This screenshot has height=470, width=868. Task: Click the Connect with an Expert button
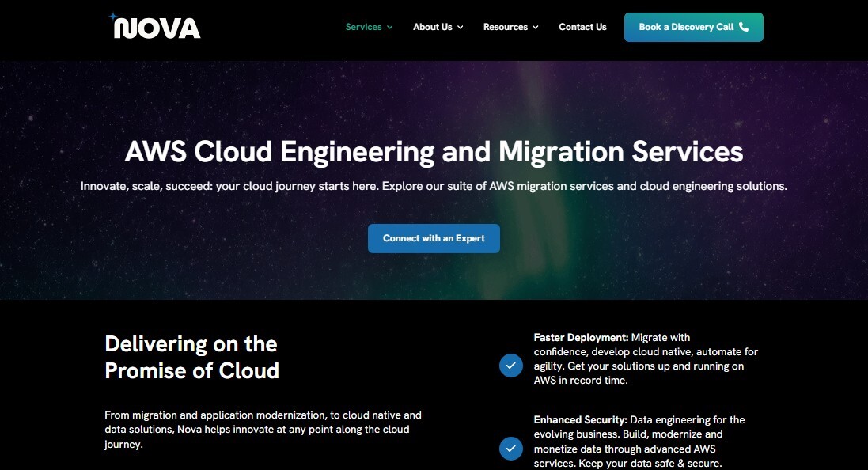point(434,238)
